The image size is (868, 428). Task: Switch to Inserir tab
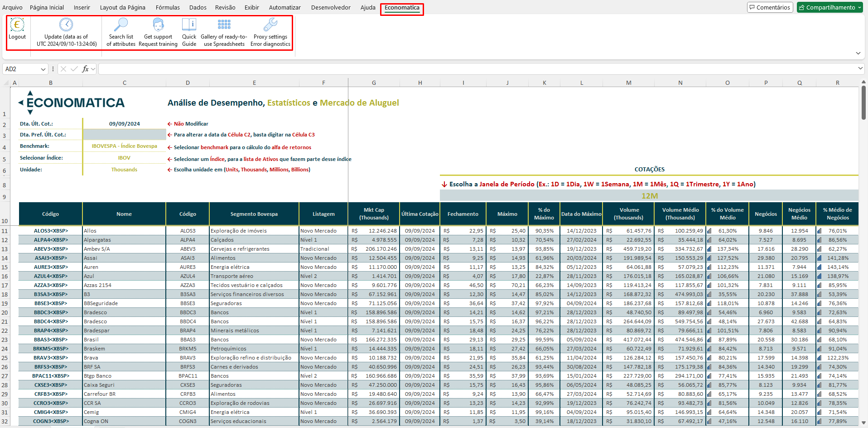click(82, 7)
